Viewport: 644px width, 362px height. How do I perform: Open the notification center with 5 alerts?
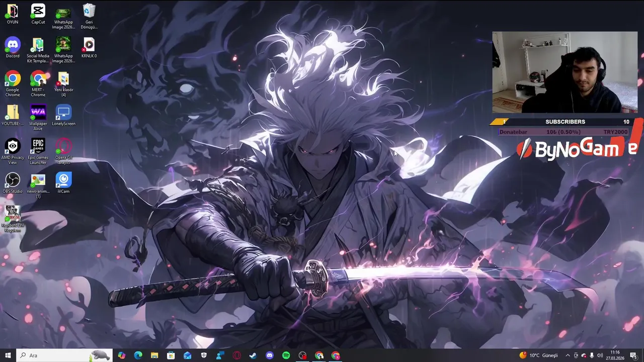point(633,355)
